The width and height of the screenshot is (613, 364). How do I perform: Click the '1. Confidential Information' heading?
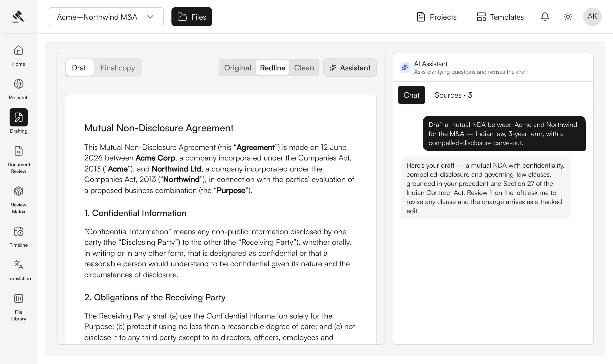pyautogui.click(x=135, y=213)
